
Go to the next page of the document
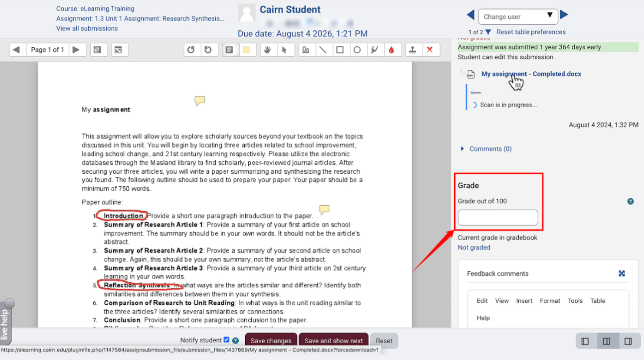coord(76,50)
